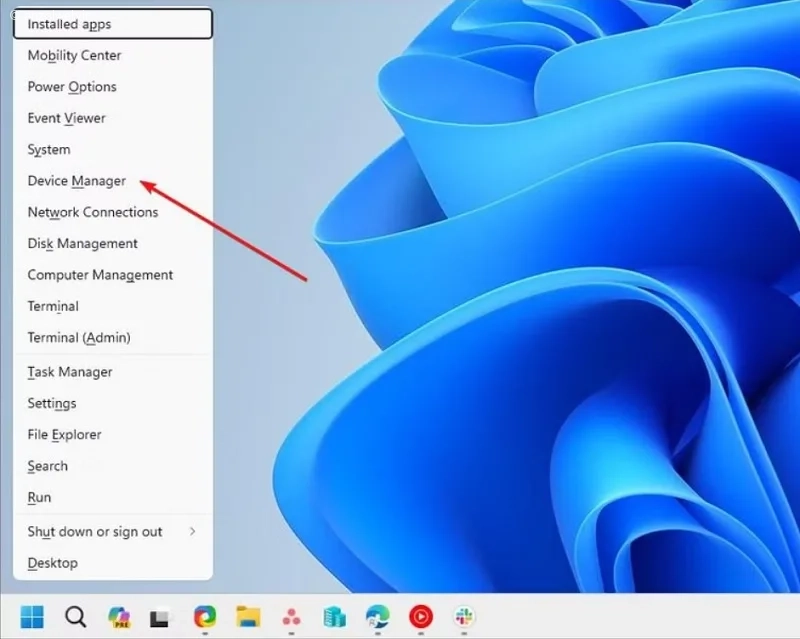The width and height of the screenshot is (800, 639).
Task: Open Asana three-dot icon in taskbar
Action: (x=291, y=618)
